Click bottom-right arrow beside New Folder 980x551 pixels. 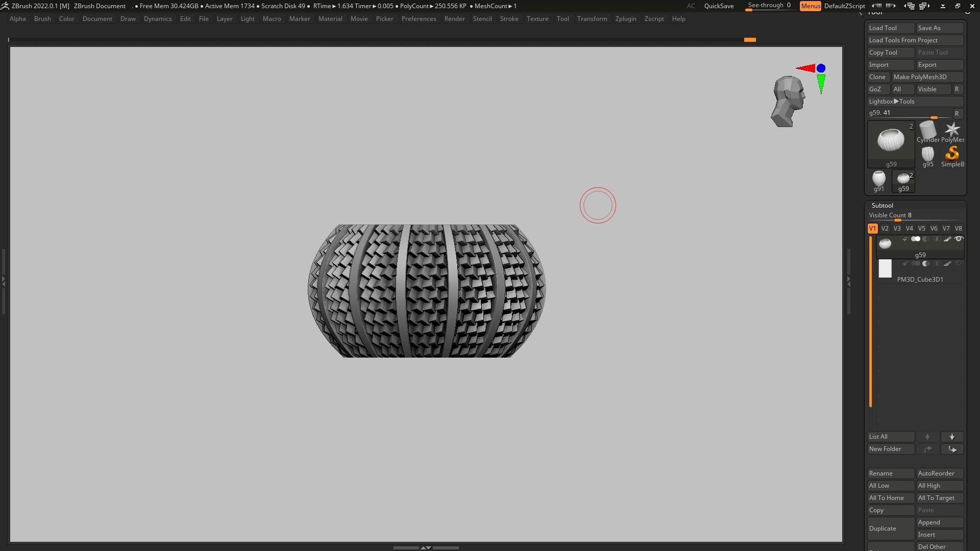pos(952,449)
